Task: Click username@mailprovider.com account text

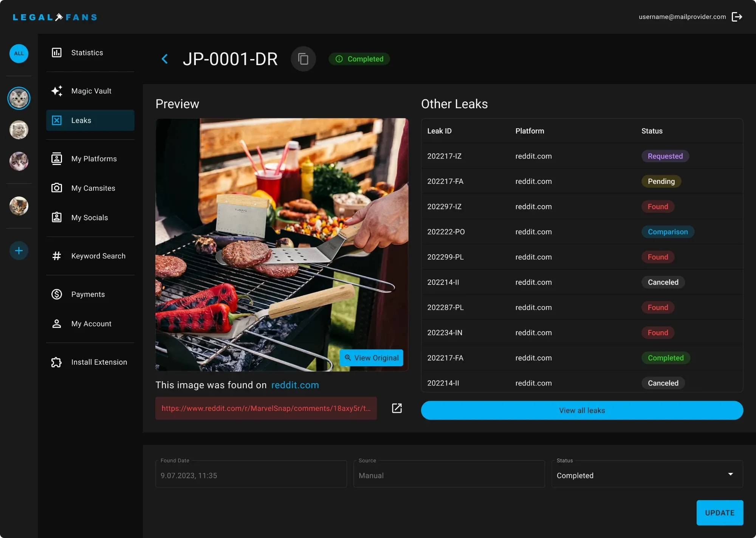Action: [x=682, y=17]
